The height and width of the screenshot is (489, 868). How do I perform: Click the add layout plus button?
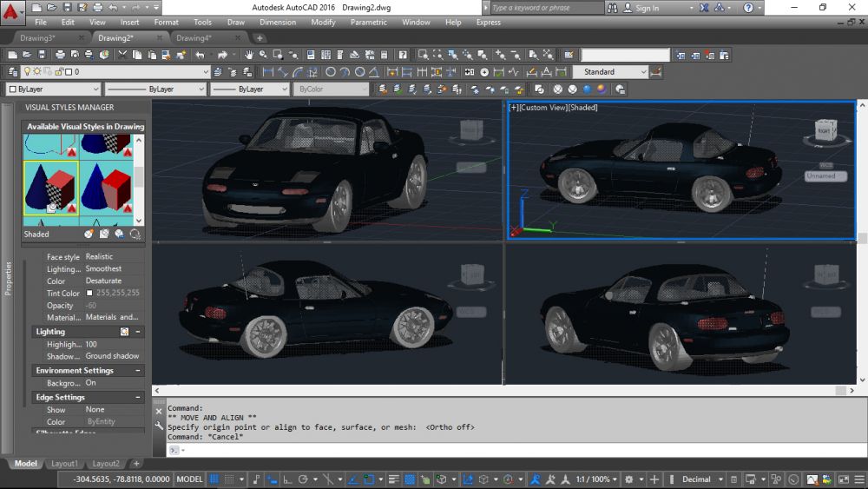(x=136, y=464)
